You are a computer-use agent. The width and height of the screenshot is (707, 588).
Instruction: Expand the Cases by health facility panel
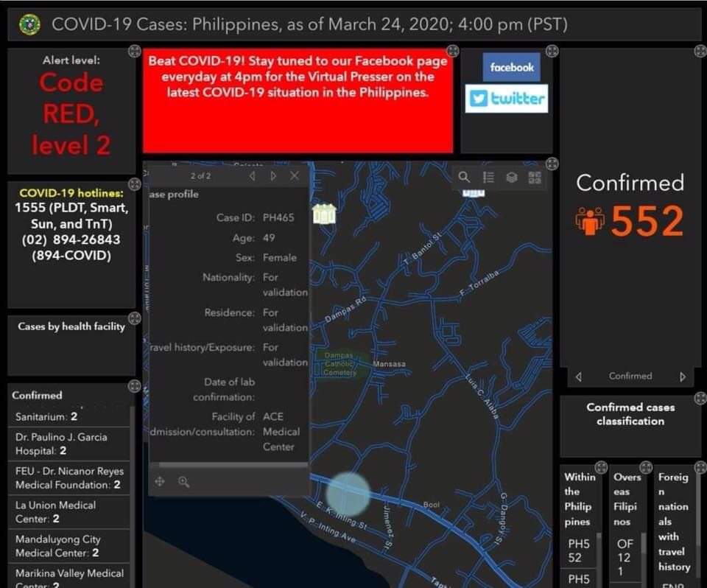134,318
